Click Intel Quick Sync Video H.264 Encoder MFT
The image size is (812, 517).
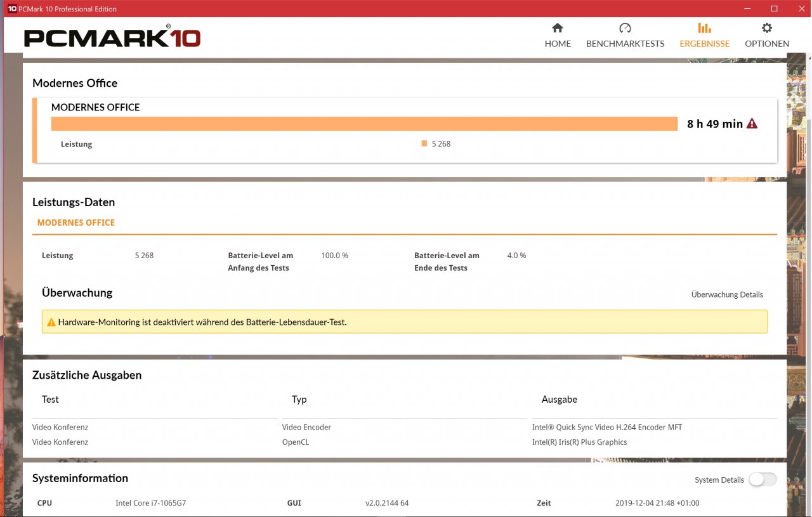click(x=607, y=428)
